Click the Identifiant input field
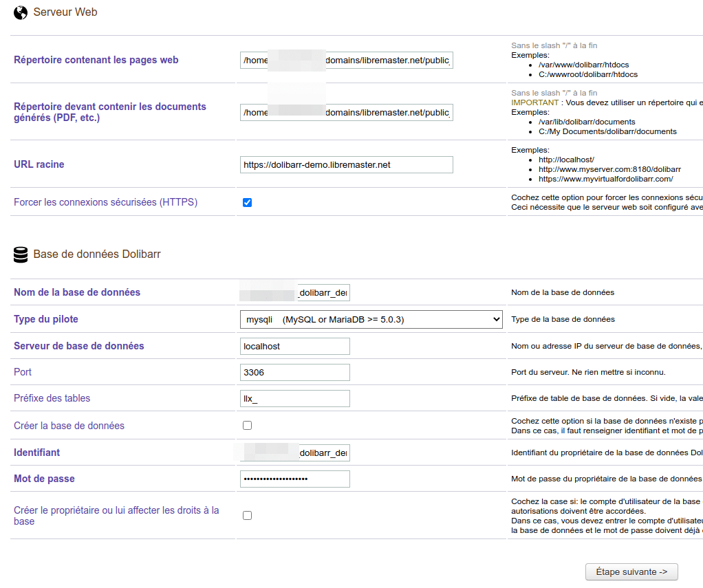703x588 pixels. [x=295, y=453]
